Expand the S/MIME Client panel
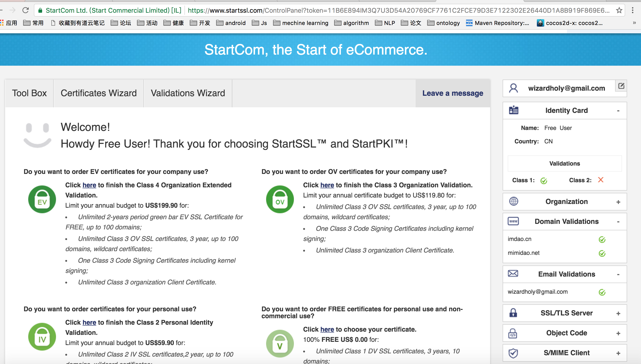Screen dimensions: 641x364 pos(618,353)
